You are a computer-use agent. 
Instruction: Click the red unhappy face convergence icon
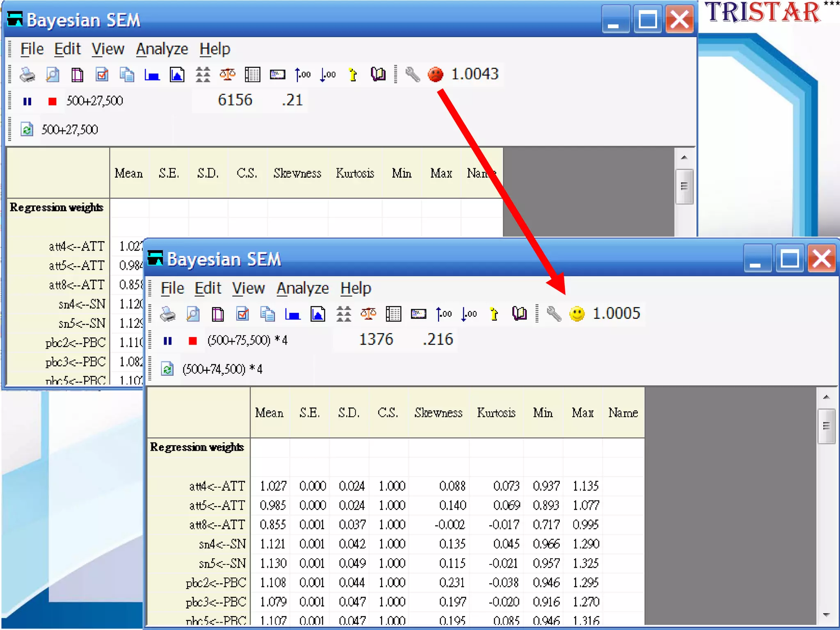click(x=436, y=75)
